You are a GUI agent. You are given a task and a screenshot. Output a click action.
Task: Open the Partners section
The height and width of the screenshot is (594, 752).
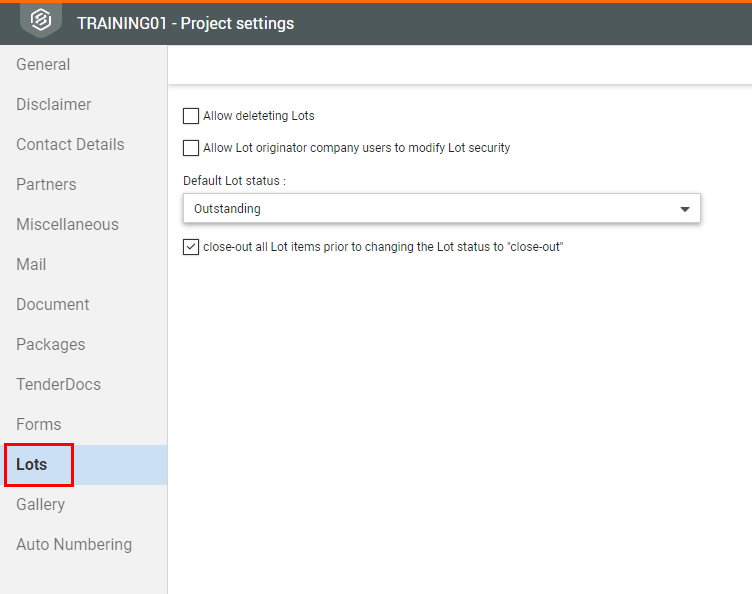click(46, 185)
